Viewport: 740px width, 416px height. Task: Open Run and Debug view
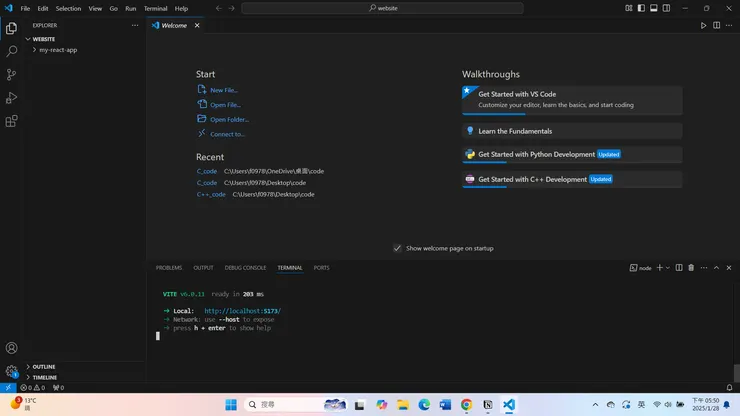11,98
